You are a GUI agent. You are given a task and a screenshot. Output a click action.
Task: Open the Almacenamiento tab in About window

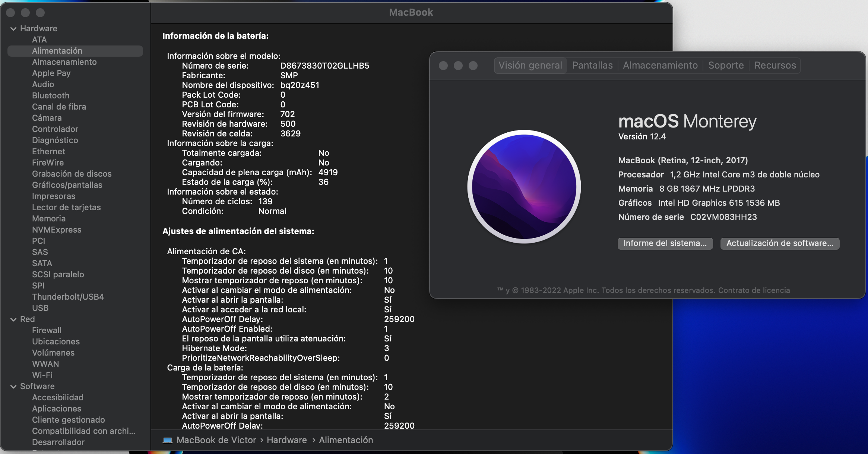click(x=660, y=65)
